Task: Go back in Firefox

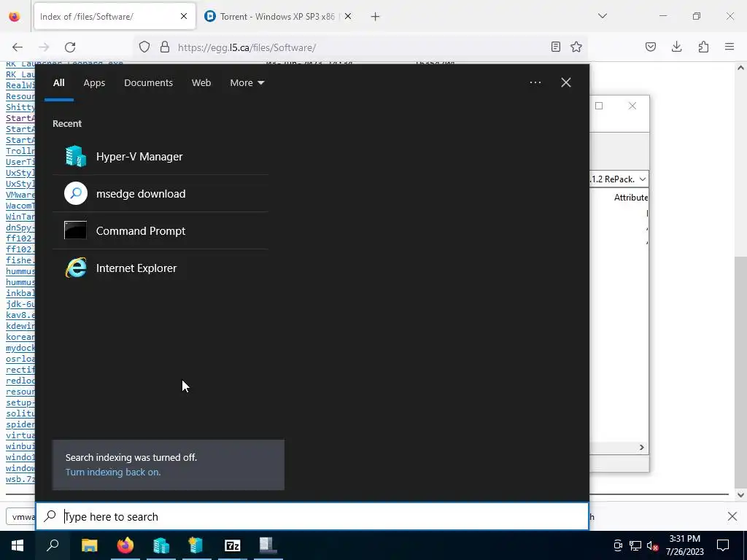Action: (18, 47)
